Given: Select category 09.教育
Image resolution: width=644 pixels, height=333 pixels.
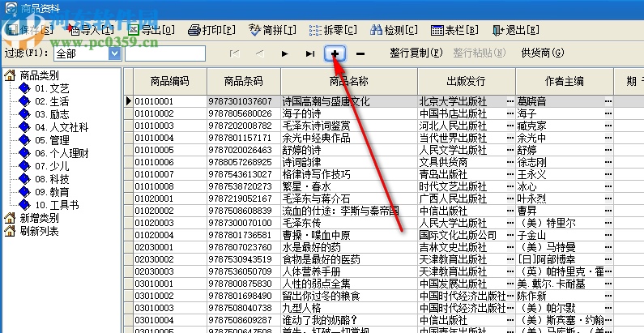Looking at the screenshot, I should pyautogui.click(x=52, y=192).
